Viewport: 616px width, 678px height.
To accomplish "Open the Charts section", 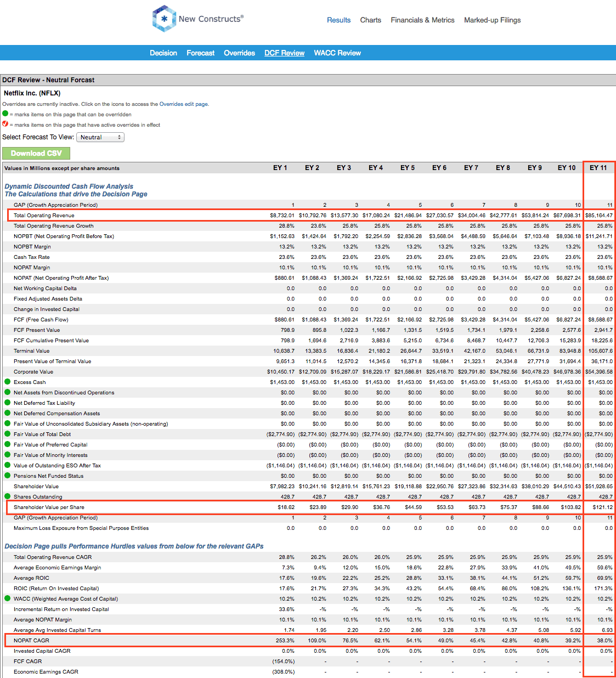I will (370, 20).
